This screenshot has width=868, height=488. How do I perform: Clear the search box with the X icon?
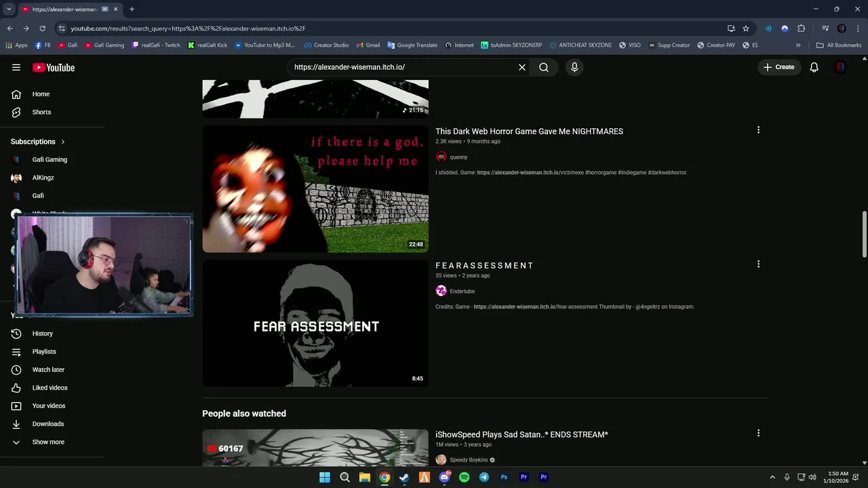pyautogui.click(x=522, y=67)
